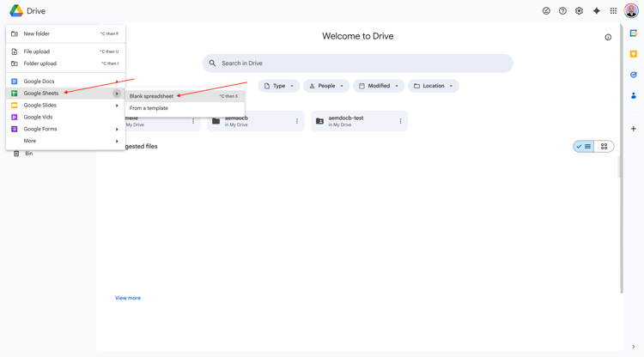Select Google Forms in the new menu
The width and height of the screenshot is (644, 357).
pyautogui.click(x=65, y=130)
